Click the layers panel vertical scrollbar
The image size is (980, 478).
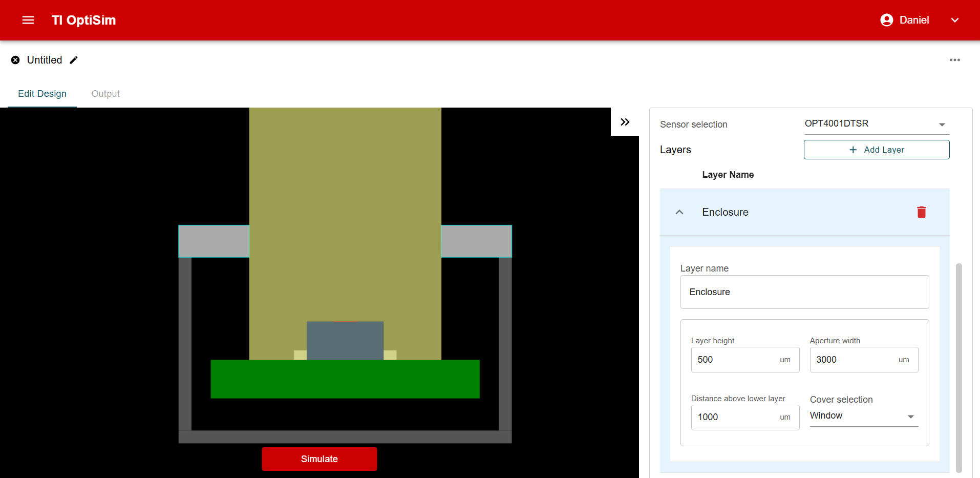click(x=958, y=367)
